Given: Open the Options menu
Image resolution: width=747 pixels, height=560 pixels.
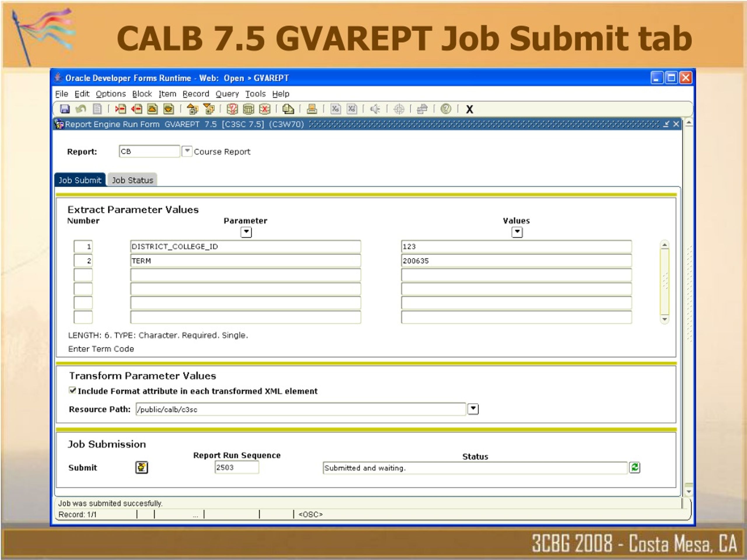Looking at the screenshot, I should pos(111,94).
